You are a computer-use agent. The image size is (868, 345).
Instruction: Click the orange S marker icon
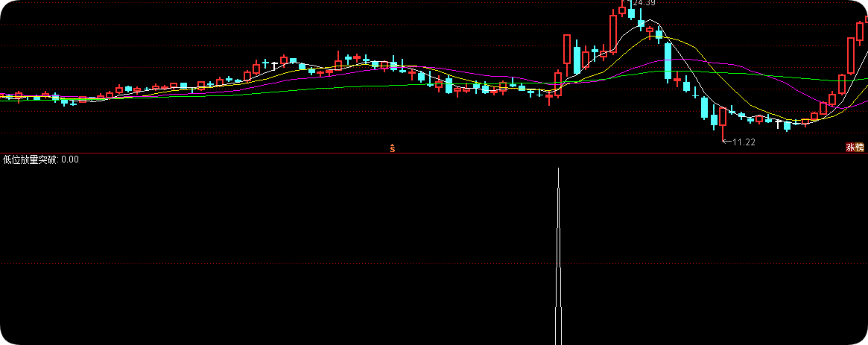pyautogui.click(x=392, y=148)
